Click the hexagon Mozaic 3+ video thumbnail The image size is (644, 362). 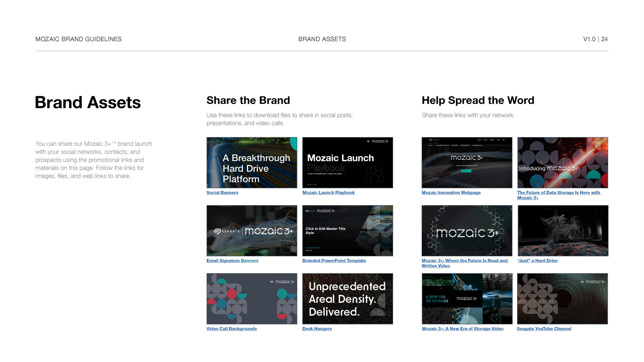pos(467,231)
